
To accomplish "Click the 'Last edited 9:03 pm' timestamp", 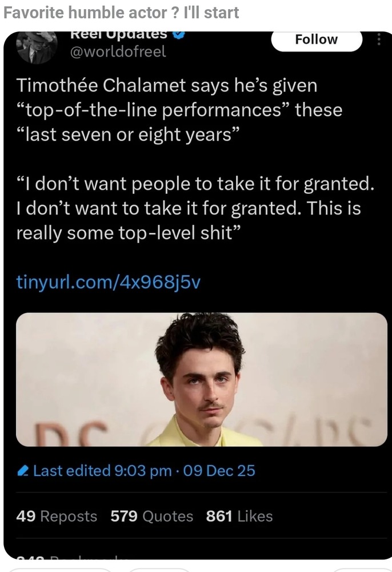I will pyautogui.click(x=102, y=471).
